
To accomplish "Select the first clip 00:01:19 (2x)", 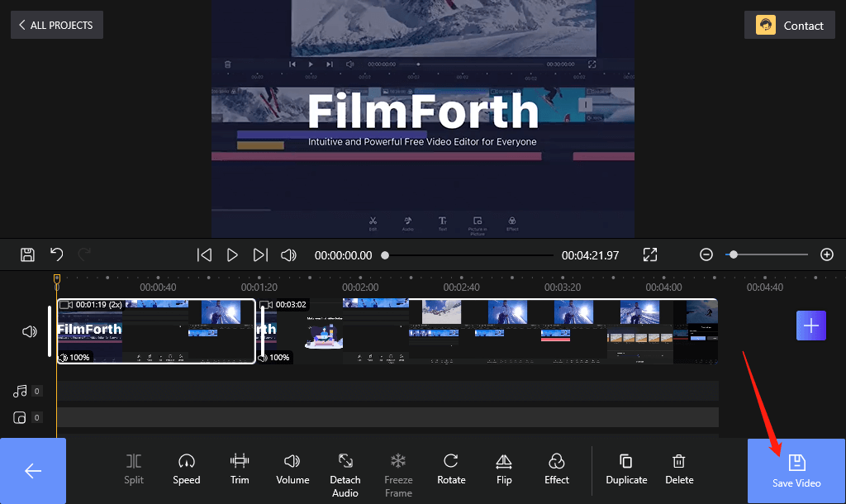I will tap(156, 331).
